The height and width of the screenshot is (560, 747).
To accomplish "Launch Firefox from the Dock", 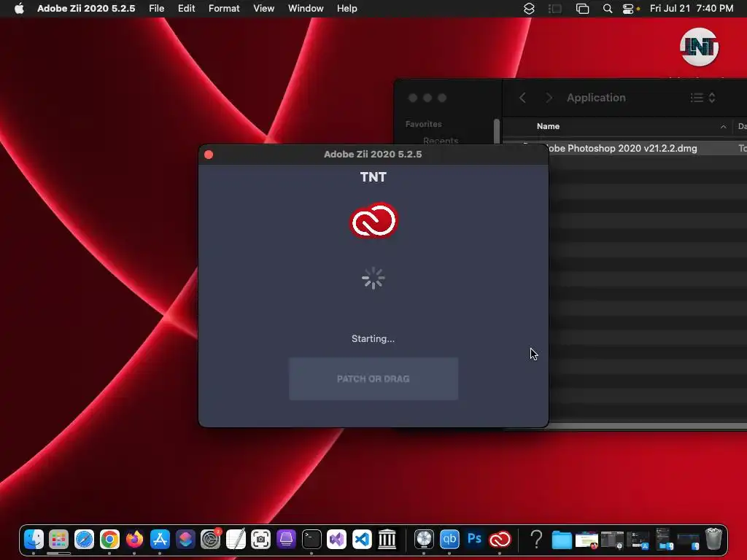I will click(x=134, y=539).
